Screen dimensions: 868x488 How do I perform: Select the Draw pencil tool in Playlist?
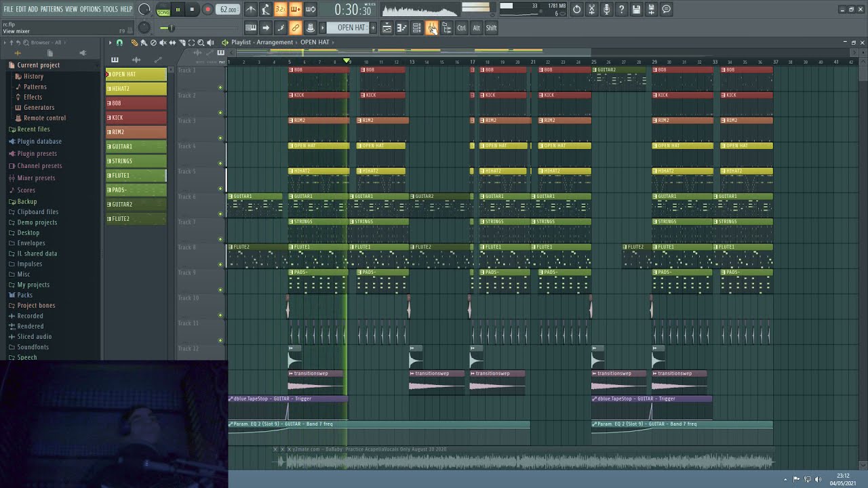pyautogui.click(x=134, y=43)
